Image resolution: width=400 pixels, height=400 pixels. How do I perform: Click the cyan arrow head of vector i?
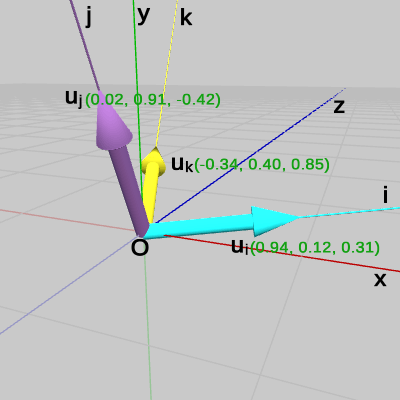point(273,221)
